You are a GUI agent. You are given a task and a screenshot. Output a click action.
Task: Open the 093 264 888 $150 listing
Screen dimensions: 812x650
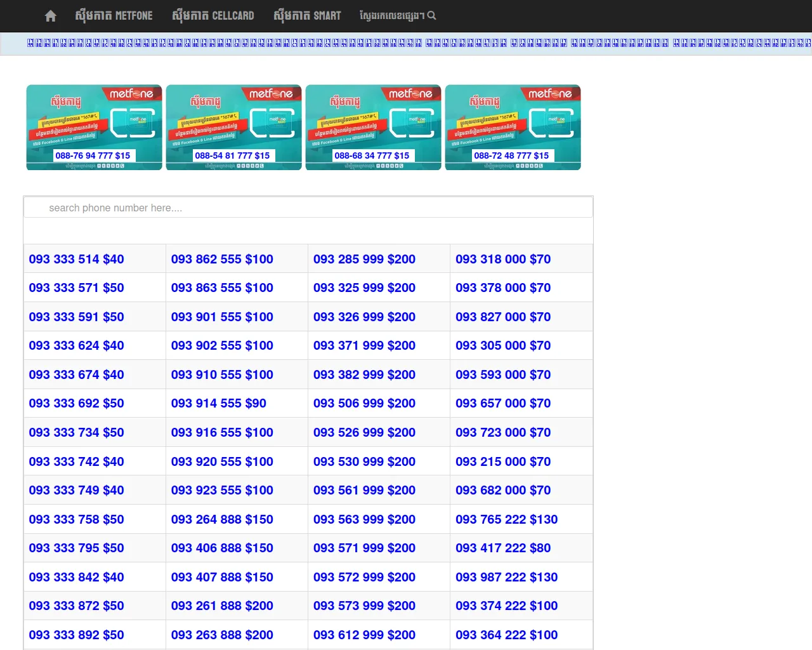tap(221, 519)
